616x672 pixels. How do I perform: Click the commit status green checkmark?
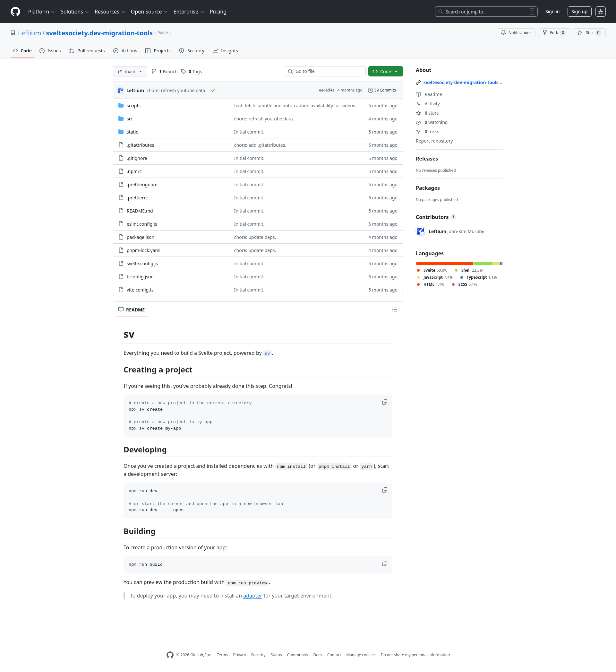pos(213,90)
